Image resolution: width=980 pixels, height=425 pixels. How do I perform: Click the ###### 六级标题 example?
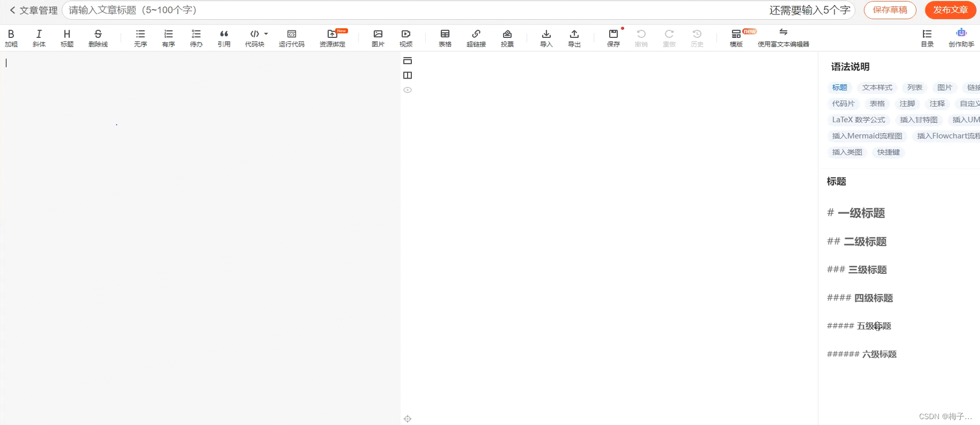862,354
